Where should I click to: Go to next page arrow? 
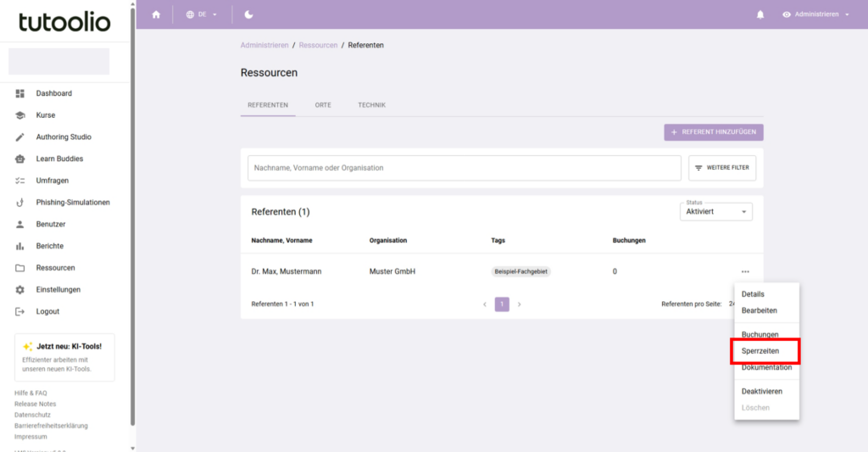point(520,304)
